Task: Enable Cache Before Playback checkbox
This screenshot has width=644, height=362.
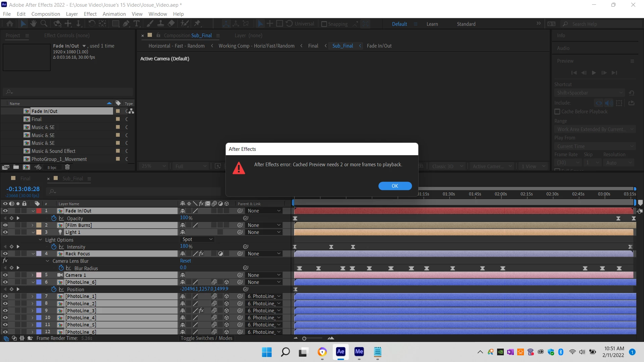Action: point(557,112)
